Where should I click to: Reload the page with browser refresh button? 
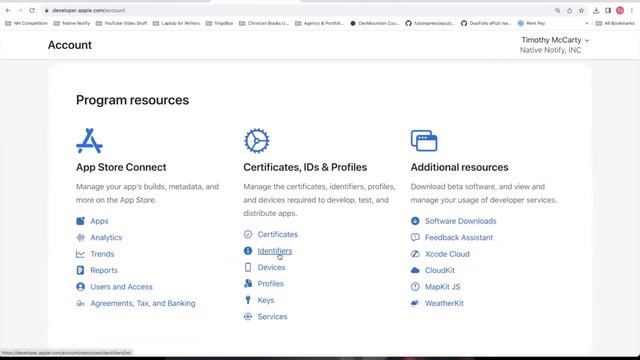point(32,10)
